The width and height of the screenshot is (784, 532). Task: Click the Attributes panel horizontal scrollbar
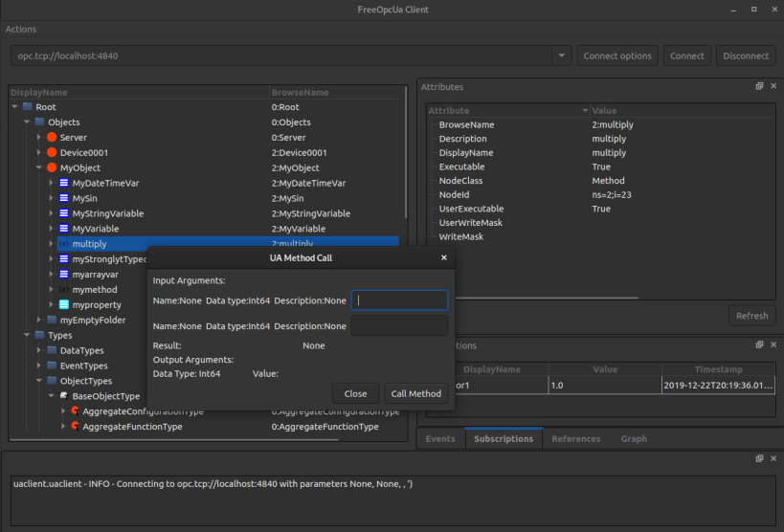click(x=546, y=298)
